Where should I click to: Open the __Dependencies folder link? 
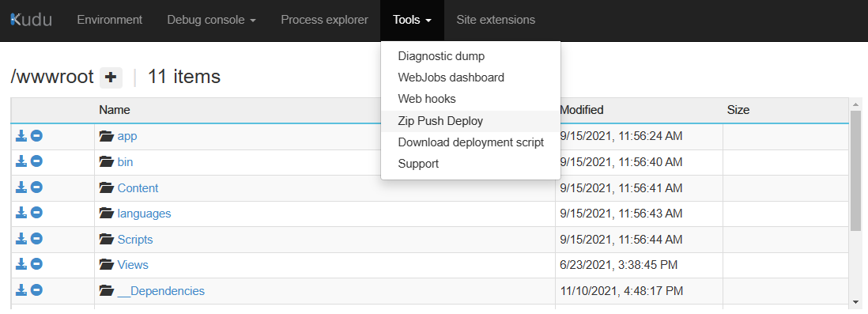(x=161, y=291)
